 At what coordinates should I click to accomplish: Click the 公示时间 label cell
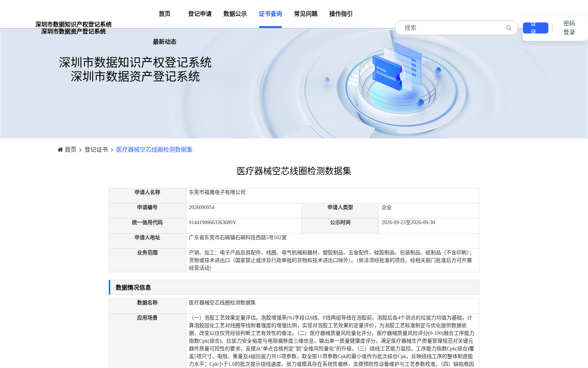coord(340,226)
